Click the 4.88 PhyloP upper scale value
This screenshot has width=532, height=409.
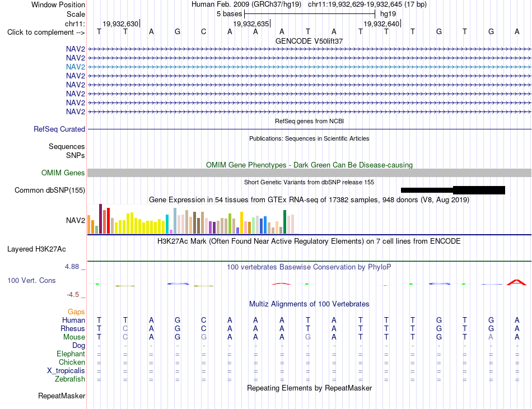click(72, 267)
